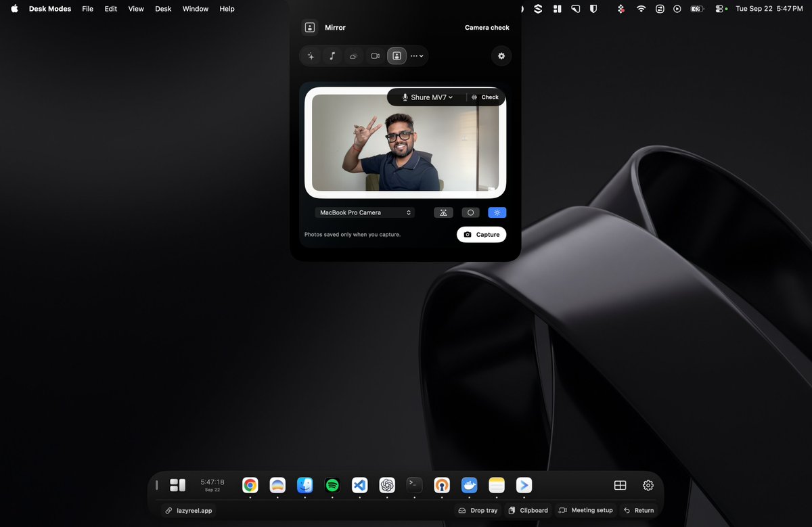Switch to the music note mode
Image resolution: width=812 pixels, height=527 pixels.
click(332, 56)
